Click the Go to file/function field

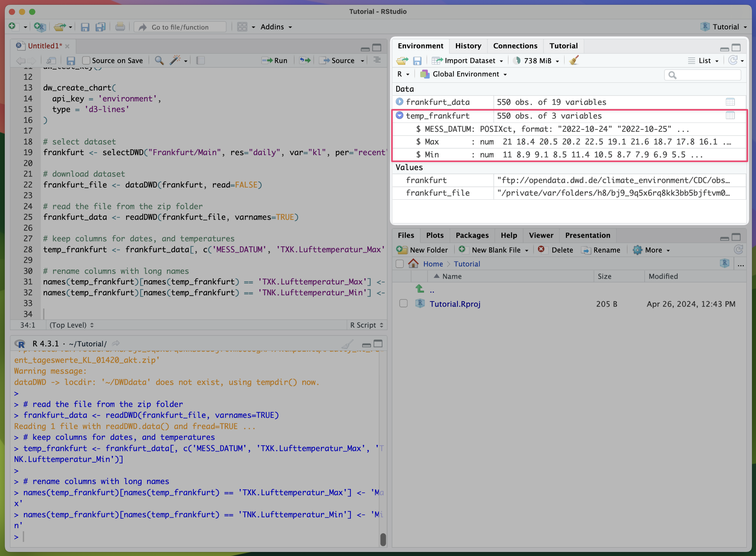(x=180, y=27)
